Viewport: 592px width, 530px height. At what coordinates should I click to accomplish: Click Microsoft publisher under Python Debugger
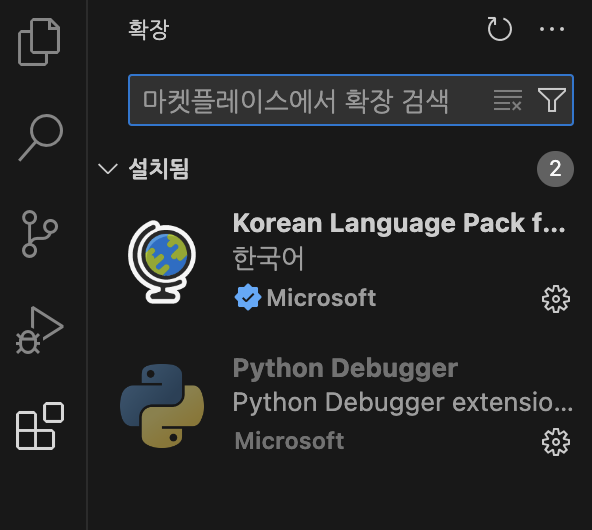click(289, 441)
